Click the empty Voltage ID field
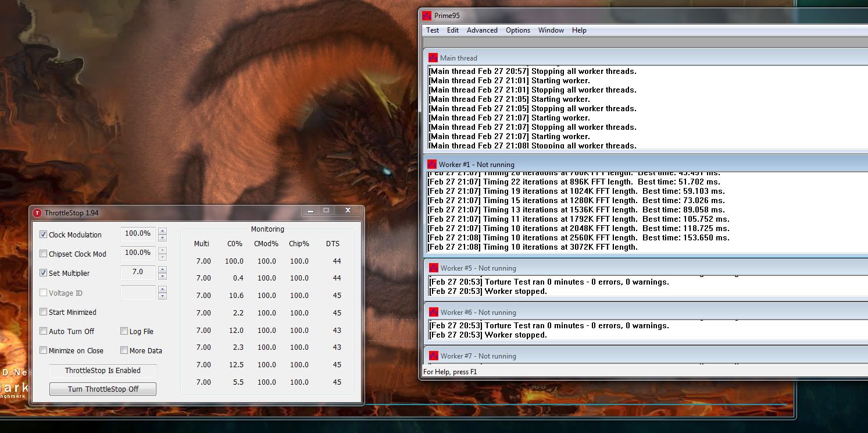Image resolution: width=868 pixels, height=433 pixels. coord(138,292)
